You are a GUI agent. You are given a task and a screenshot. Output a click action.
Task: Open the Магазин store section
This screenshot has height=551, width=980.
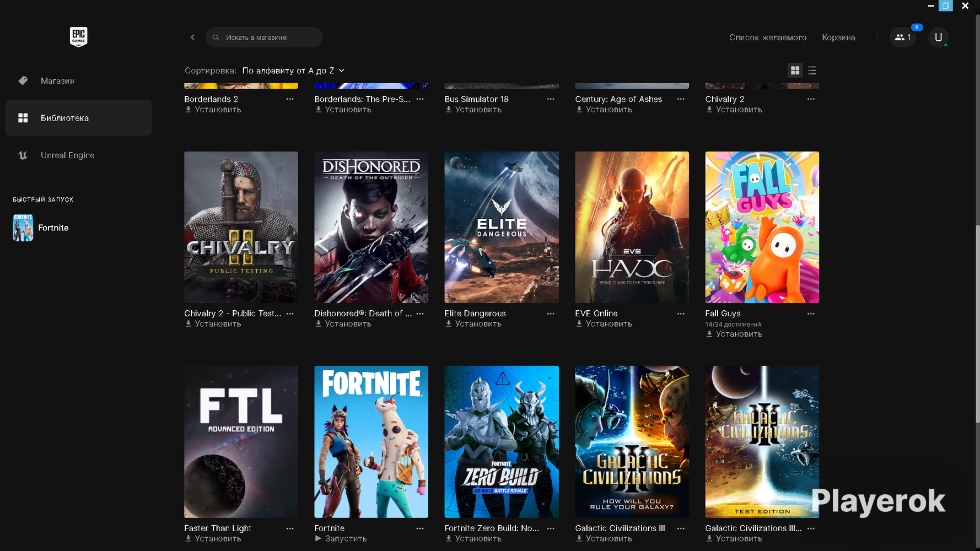78,81
